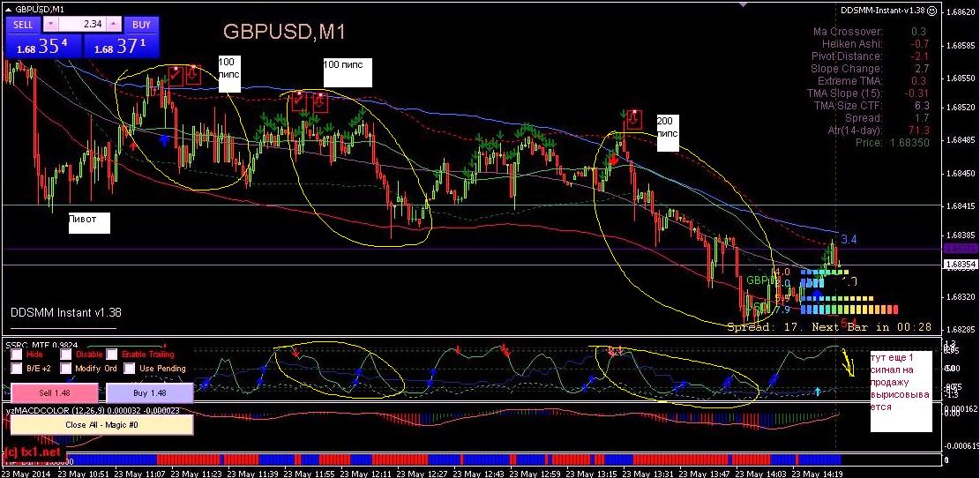Click the 1.68620 price scale value
This screenshot has width=980, height=478.
962,11
